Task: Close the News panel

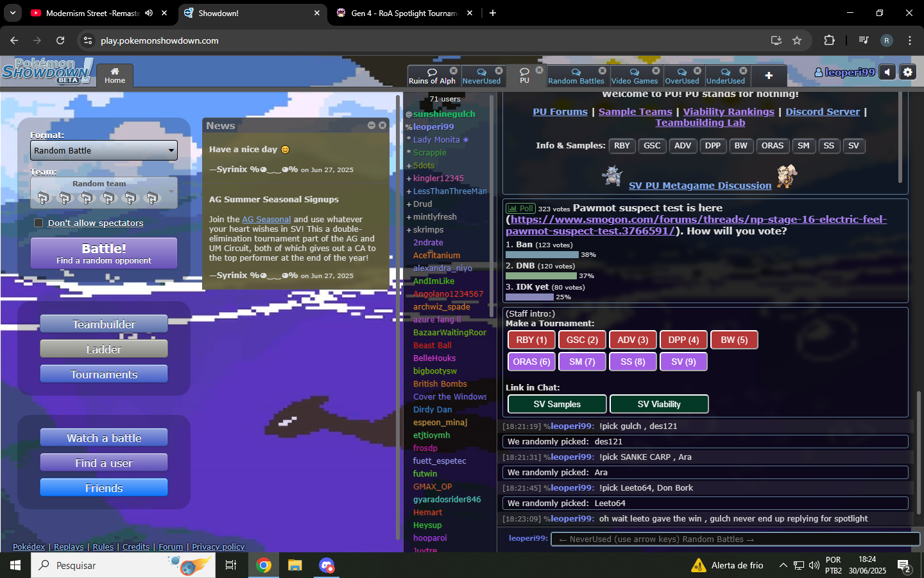Action: coord(382,125)
